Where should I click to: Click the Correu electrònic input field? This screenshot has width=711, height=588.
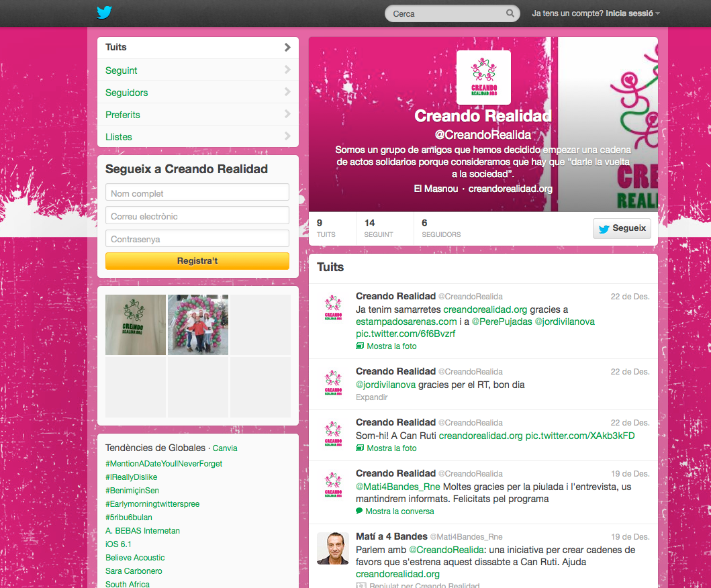[197, 215]
